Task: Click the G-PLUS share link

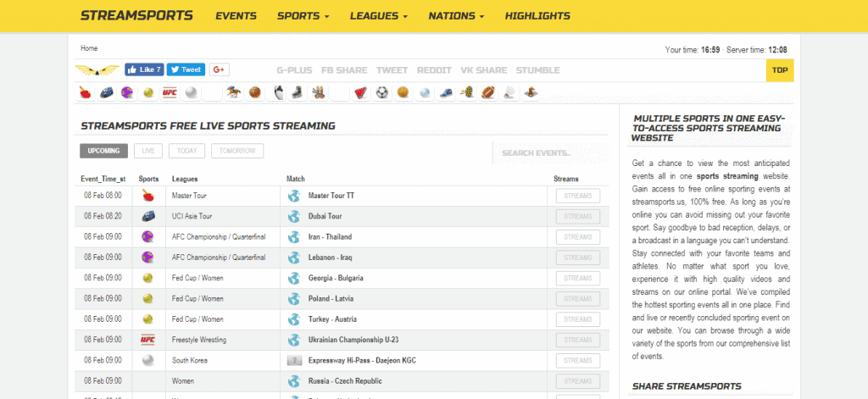Action: pyautogui.click(x=294, y=70)
